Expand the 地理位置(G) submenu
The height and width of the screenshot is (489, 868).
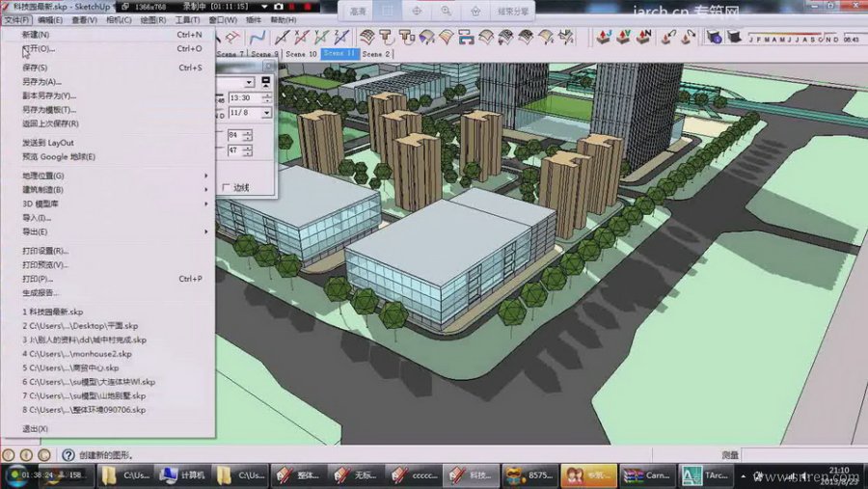coord(43,176)
